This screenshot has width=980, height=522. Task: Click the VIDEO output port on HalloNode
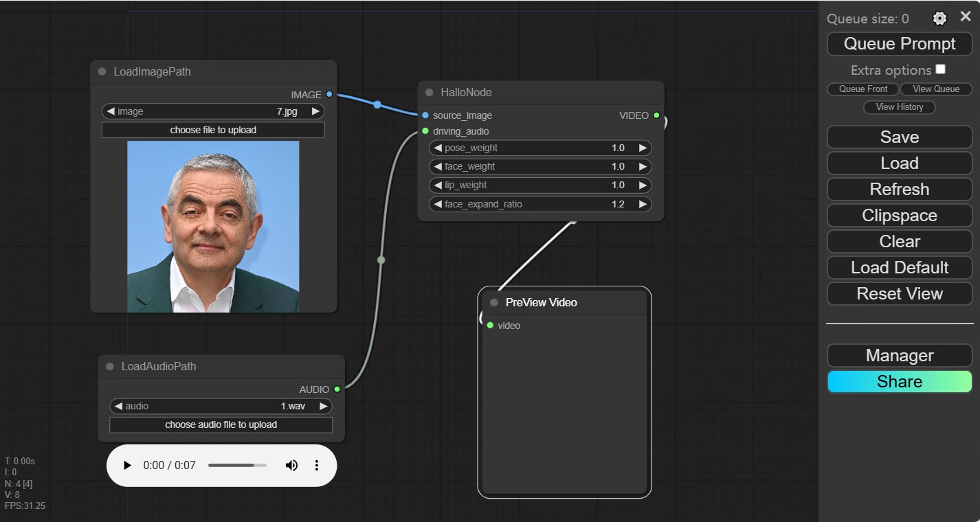[x=656, y=115]
